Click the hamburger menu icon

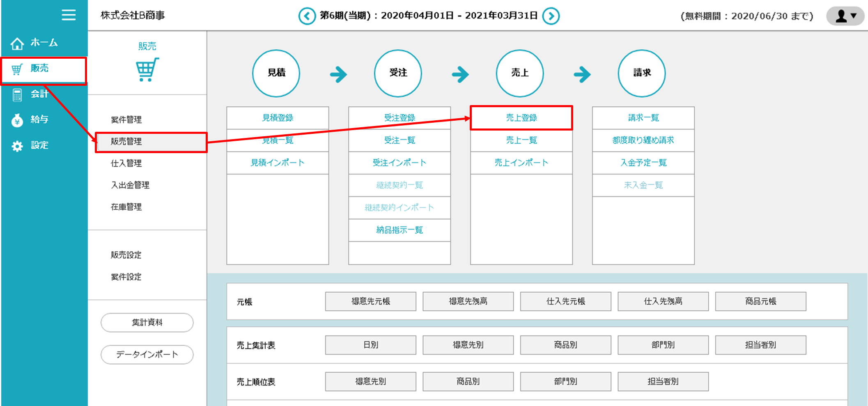tap(69, 15)
